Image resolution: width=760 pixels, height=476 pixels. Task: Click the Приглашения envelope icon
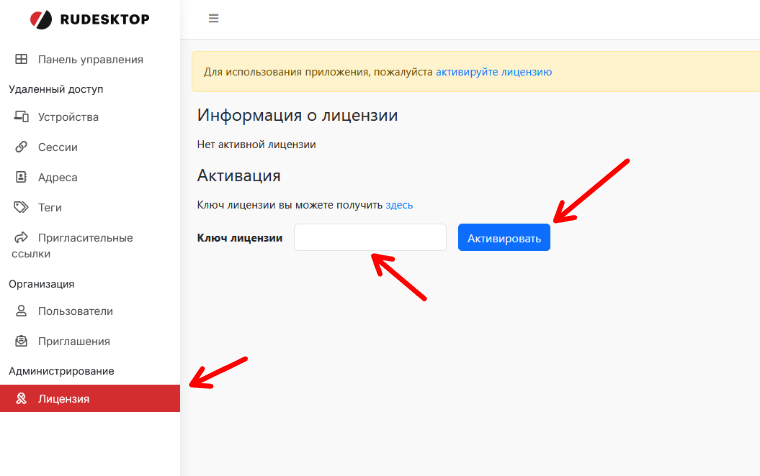pyautogui.click(x=21, y=341)
